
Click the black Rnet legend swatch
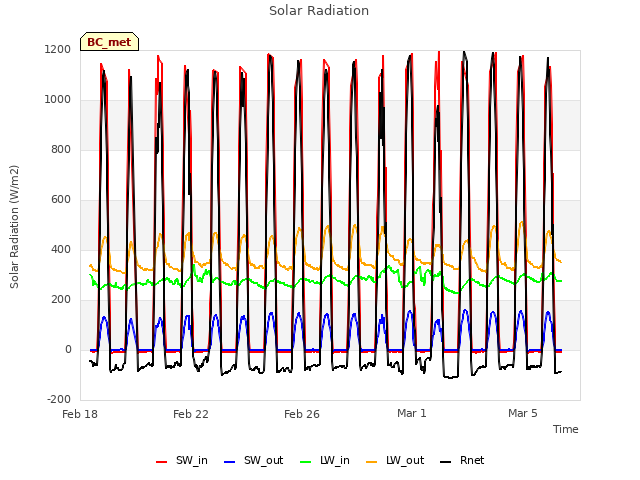446,462
